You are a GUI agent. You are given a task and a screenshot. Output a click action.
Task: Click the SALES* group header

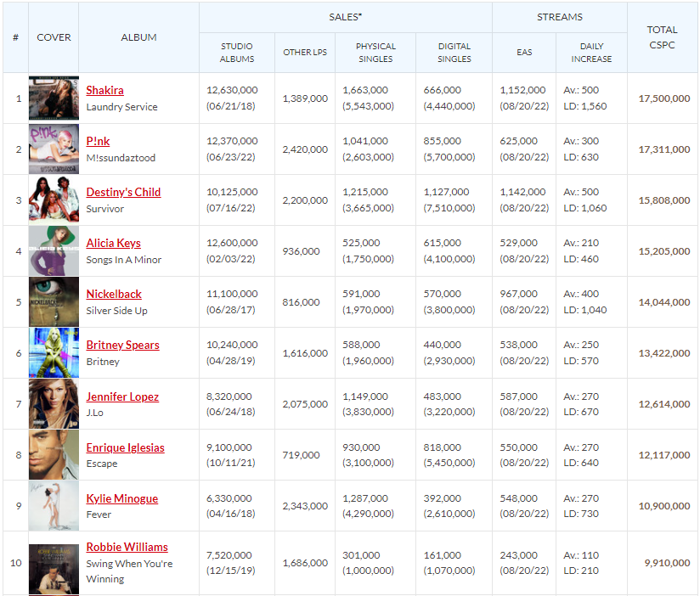(345, 17)
